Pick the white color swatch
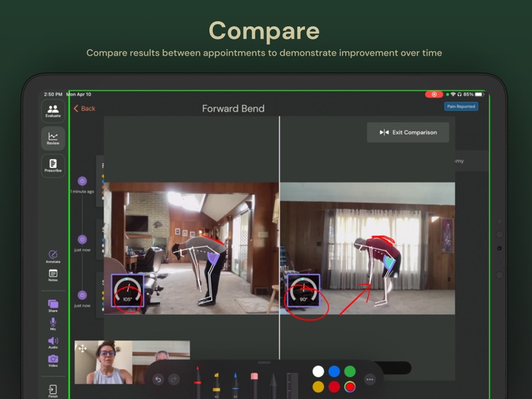This screenshot has height=399, width=532. [318, 371]
